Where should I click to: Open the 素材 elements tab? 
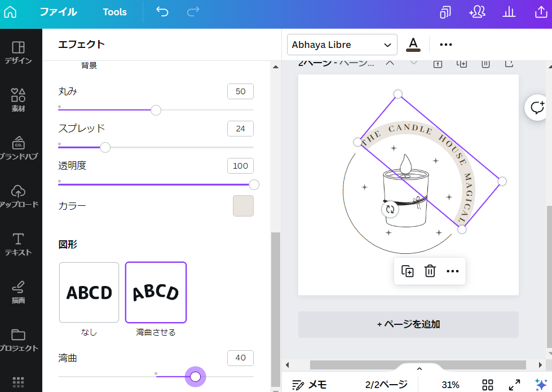(x=18, y=100)
